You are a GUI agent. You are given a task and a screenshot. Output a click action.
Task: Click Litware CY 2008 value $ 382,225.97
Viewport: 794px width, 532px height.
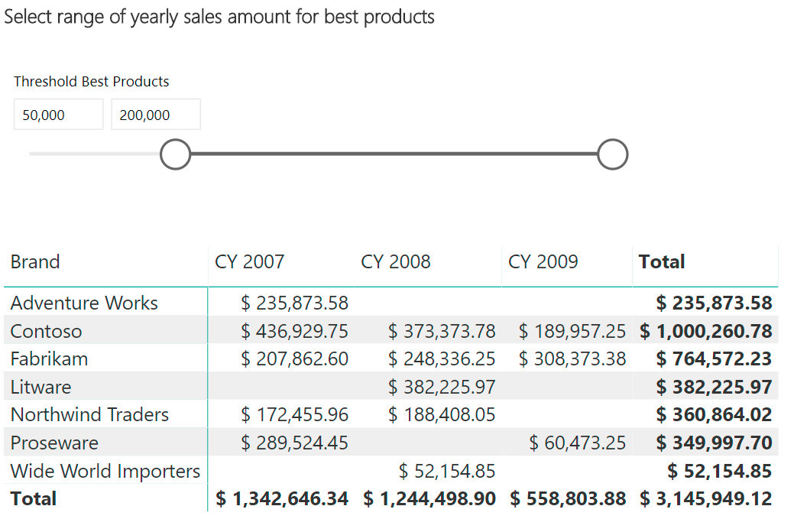(442, 387)
